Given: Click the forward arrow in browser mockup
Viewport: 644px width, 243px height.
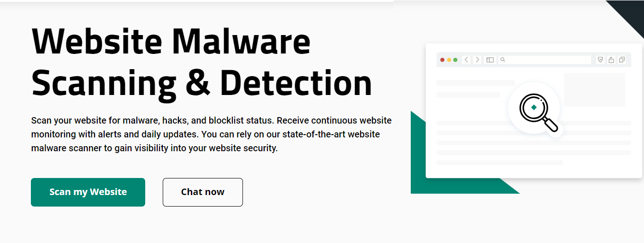Looking at the screenshot, I should (x=478, y=59).
